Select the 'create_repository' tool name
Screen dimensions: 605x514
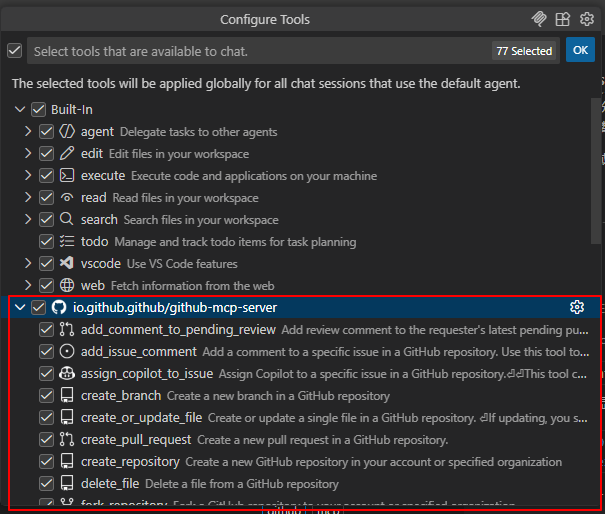pos(130,462)
